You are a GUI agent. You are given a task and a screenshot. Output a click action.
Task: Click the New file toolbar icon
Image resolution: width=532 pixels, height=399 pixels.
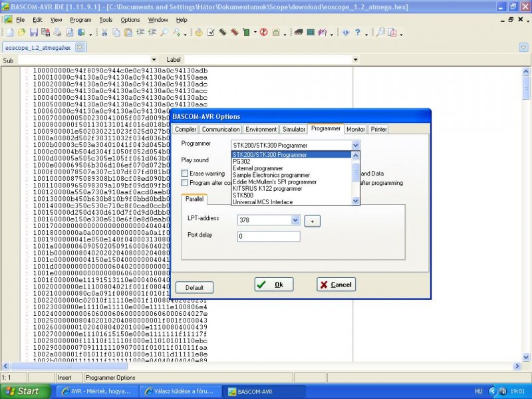10,33
